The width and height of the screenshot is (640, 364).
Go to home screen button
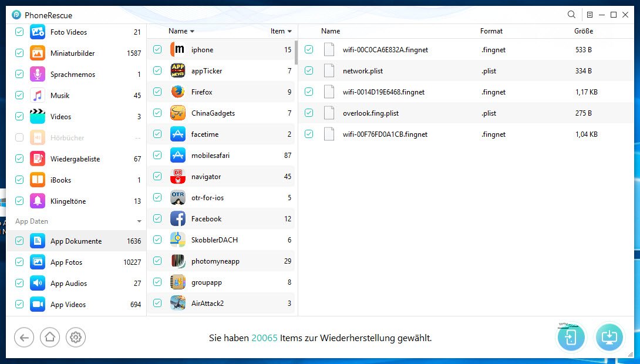coord(50,338)
